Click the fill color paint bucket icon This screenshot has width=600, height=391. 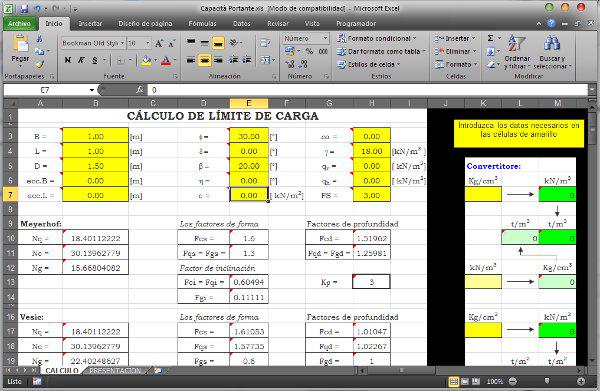click(x=146, y=60)
